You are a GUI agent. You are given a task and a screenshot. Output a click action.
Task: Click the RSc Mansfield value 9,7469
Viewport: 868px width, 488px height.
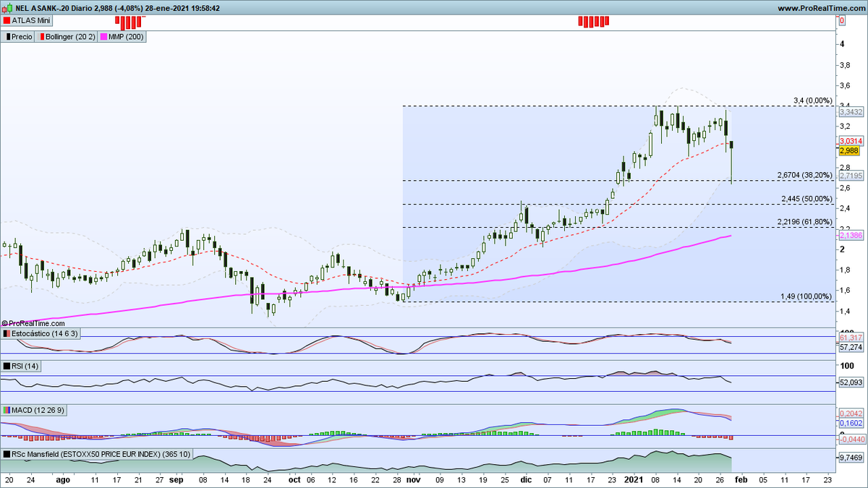coord(851,458)
